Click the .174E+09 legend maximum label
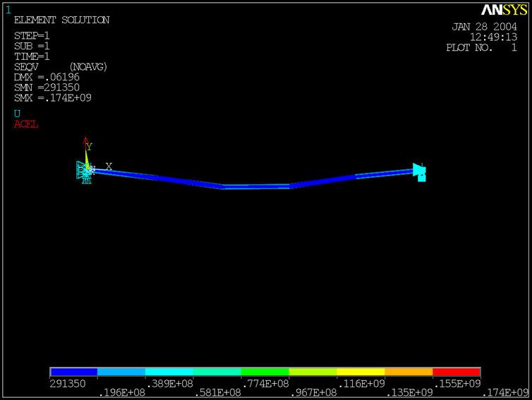This screenshot has width=532, height=400. 505,393
